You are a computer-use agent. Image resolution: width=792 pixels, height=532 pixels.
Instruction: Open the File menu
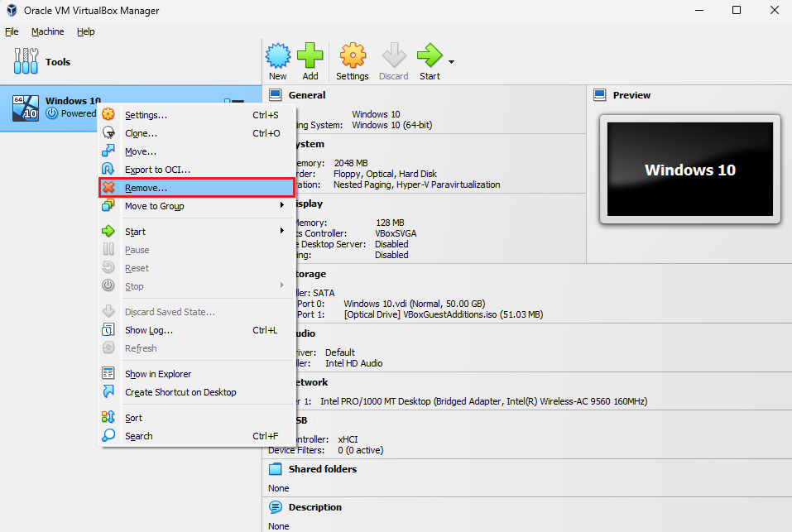pos(12,31)
